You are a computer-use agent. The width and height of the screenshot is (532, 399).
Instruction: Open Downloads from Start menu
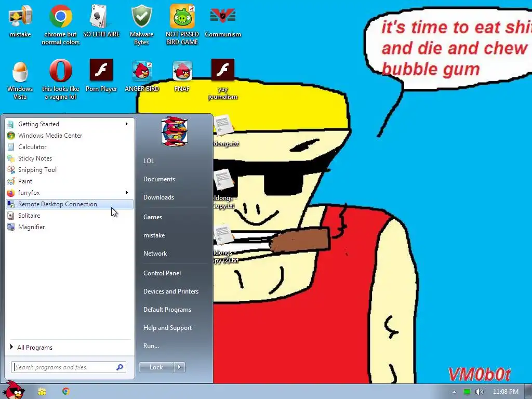pos(158,197)
